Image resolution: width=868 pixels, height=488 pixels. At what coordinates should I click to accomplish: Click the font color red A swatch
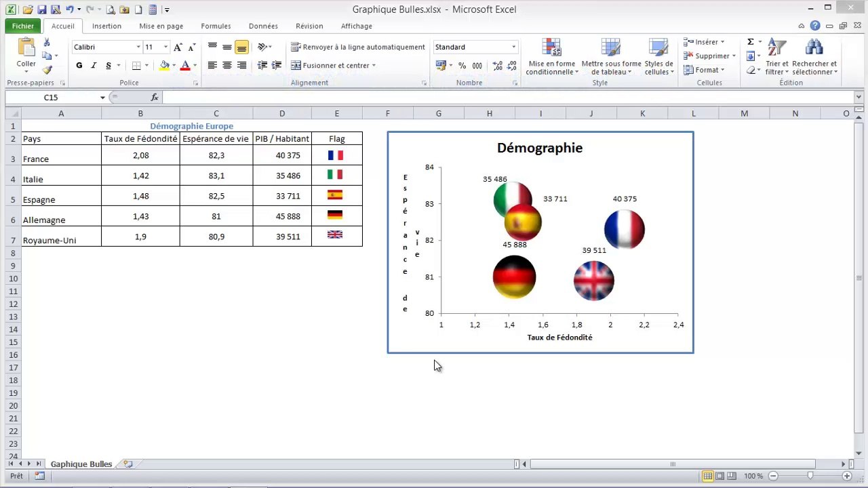tap(184, 66)
